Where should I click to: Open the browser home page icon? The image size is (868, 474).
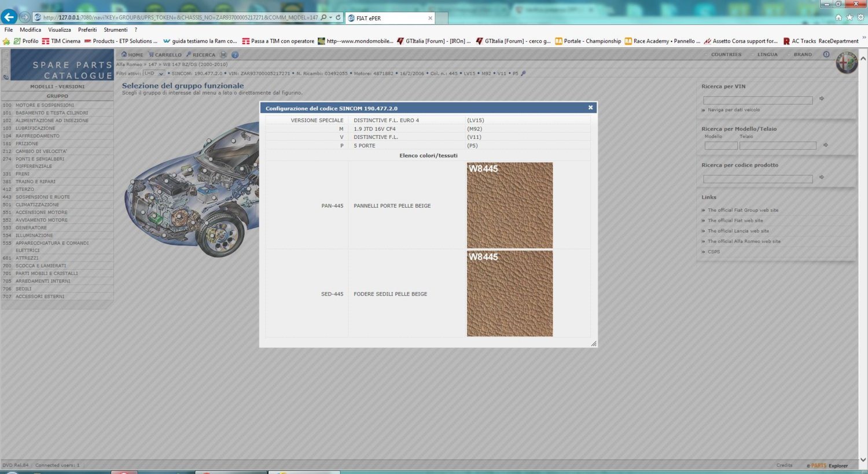(838, 17)
